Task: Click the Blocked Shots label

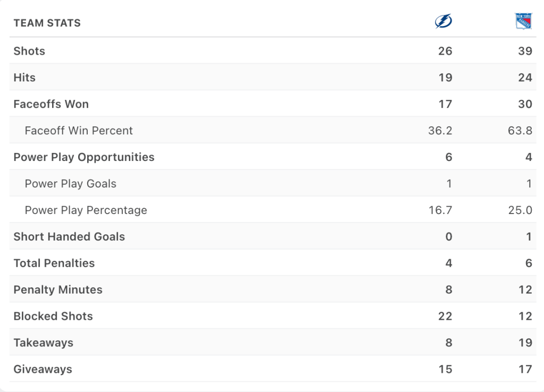Action: (53, 317)
